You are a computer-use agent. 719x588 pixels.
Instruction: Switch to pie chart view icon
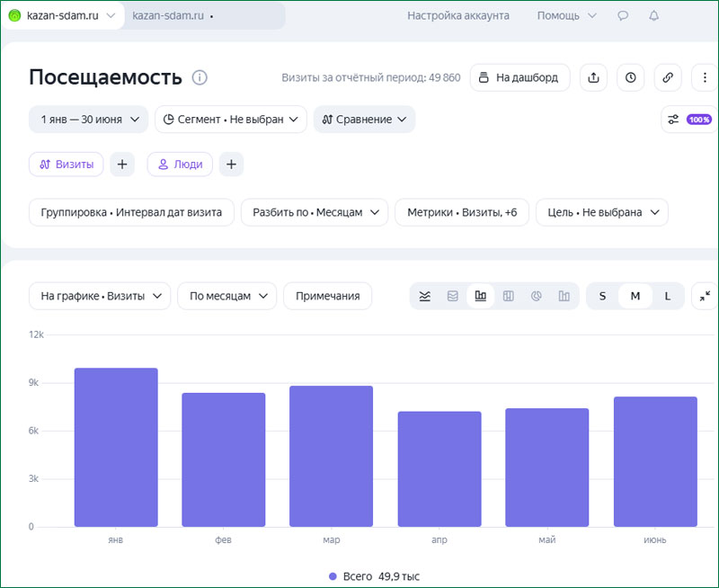(x=536, y=296)
